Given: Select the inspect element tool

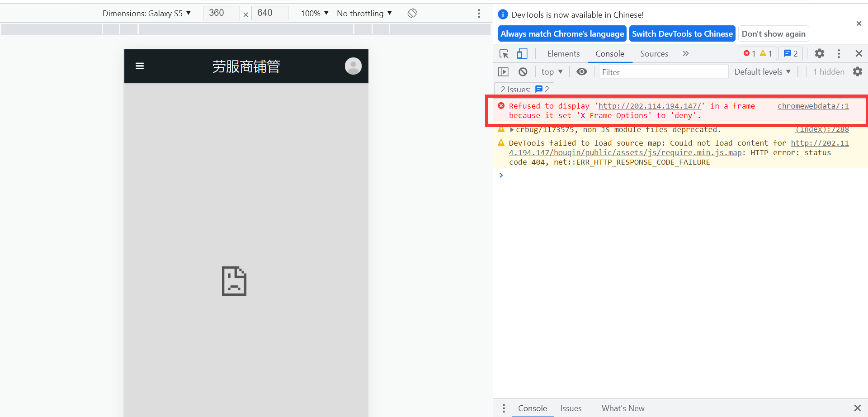Looking at the screenshot, I should pos(504,53).
